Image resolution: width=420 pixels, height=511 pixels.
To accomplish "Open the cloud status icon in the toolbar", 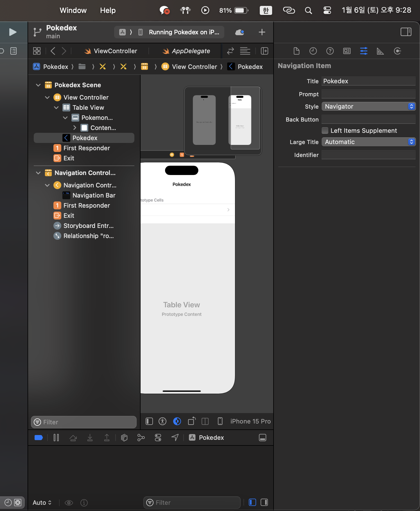I will (x=240, y=32).
